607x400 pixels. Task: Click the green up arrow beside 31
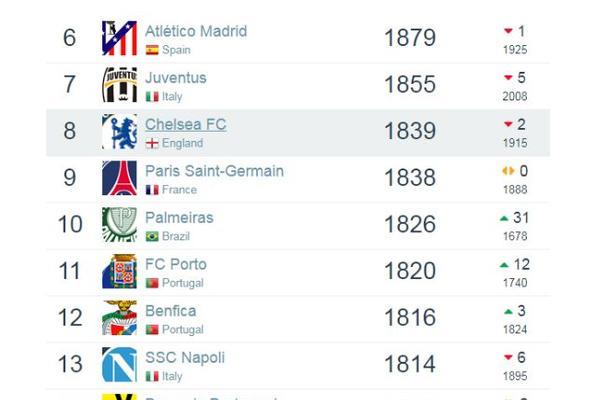click(504, 218)
